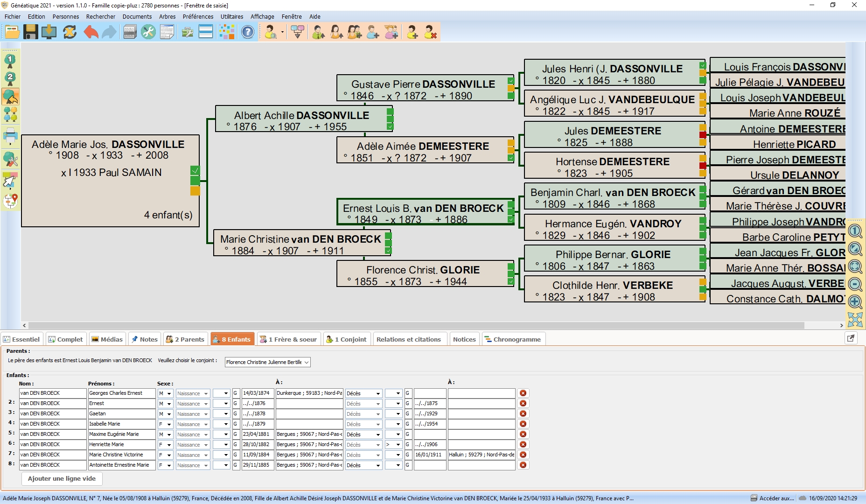Open sex dropdown for Isabelle Marie
Viewport: 866px width, 504px height.
click(165, 424)
